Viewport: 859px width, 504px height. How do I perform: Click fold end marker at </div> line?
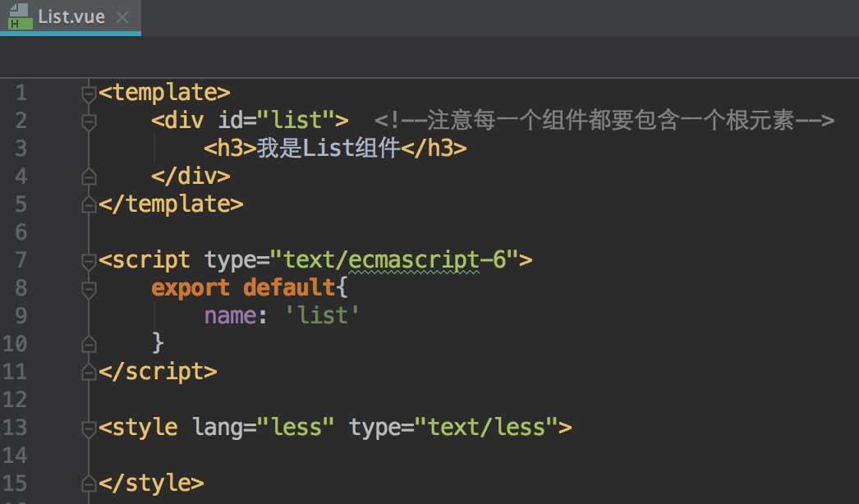[x=89, y=176]
